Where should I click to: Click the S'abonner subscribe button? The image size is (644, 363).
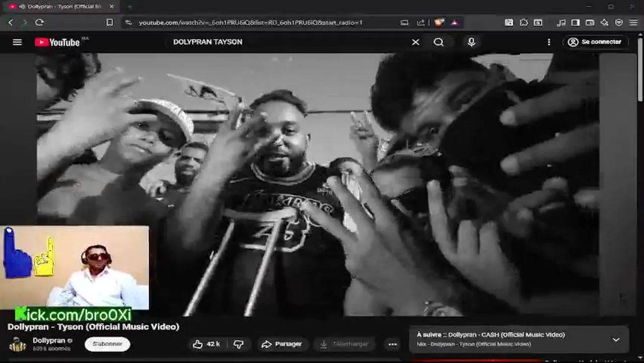107,344
